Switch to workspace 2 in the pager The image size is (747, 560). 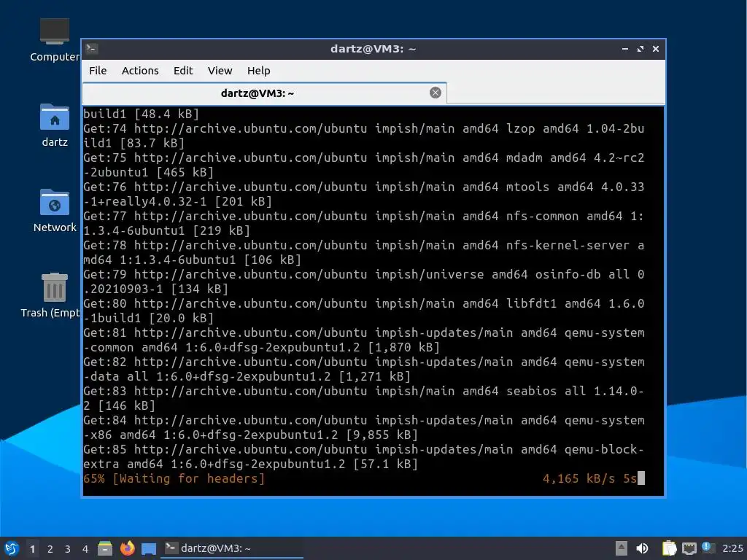[50, 549]
